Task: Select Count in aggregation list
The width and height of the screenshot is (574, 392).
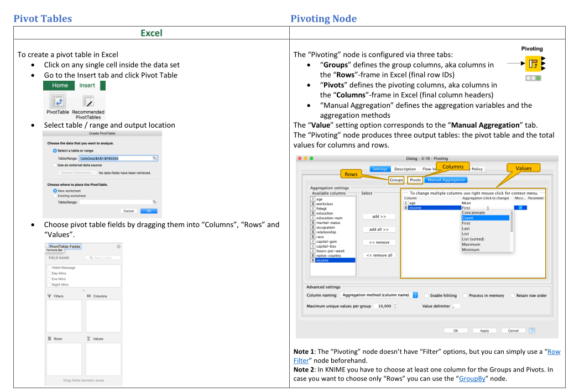Action: coord(486,218)
